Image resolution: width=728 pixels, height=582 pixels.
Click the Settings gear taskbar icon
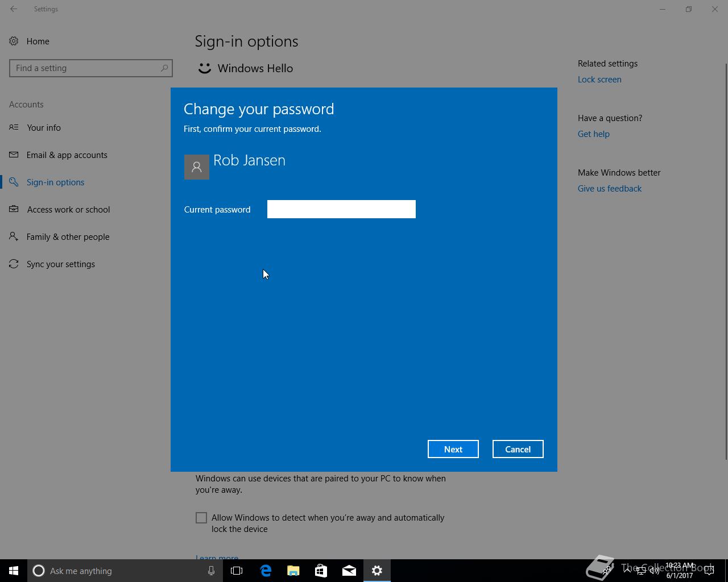377,571
